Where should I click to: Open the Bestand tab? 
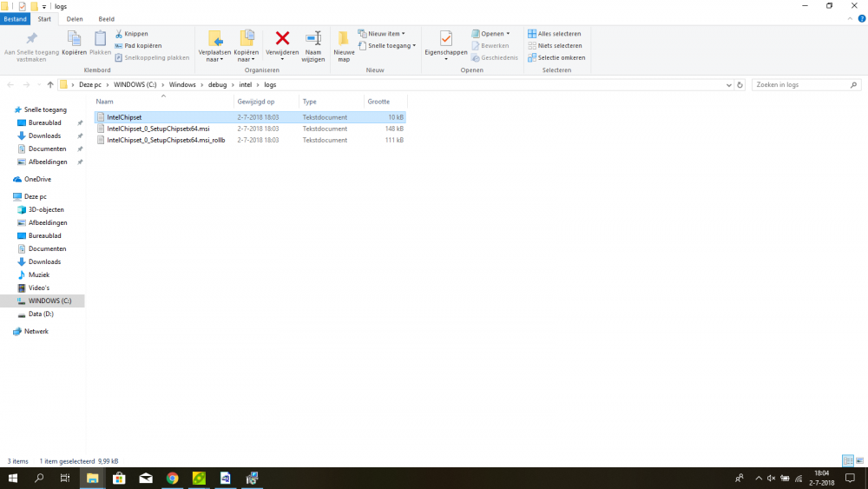[15, 19]
